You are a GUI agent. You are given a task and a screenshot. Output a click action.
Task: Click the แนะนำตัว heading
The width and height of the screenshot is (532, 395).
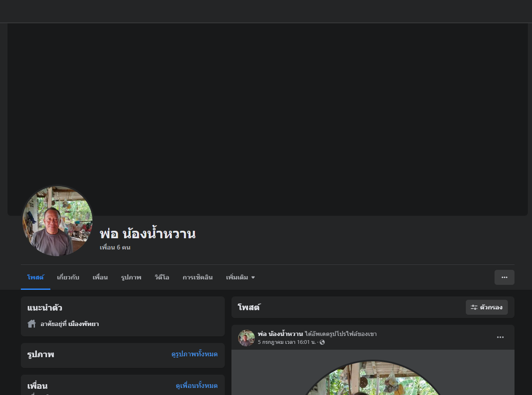[x=45, y=308]
